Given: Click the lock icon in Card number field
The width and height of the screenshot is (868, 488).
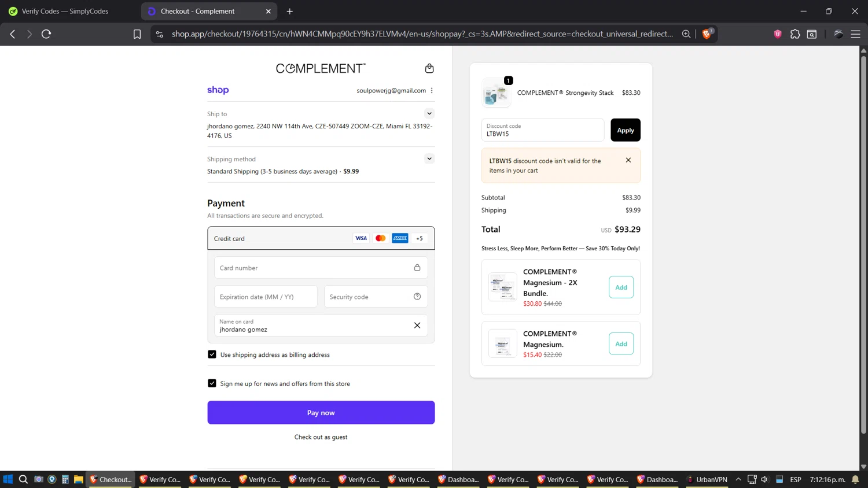Looking at the screenshot, I should [417, 268].
